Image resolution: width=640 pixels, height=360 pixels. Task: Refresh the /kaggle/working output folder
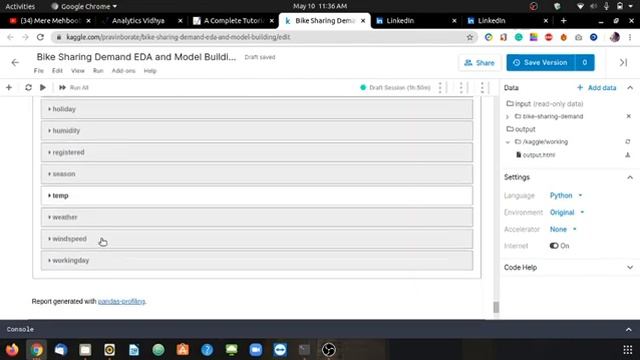(x=628, y=142)
